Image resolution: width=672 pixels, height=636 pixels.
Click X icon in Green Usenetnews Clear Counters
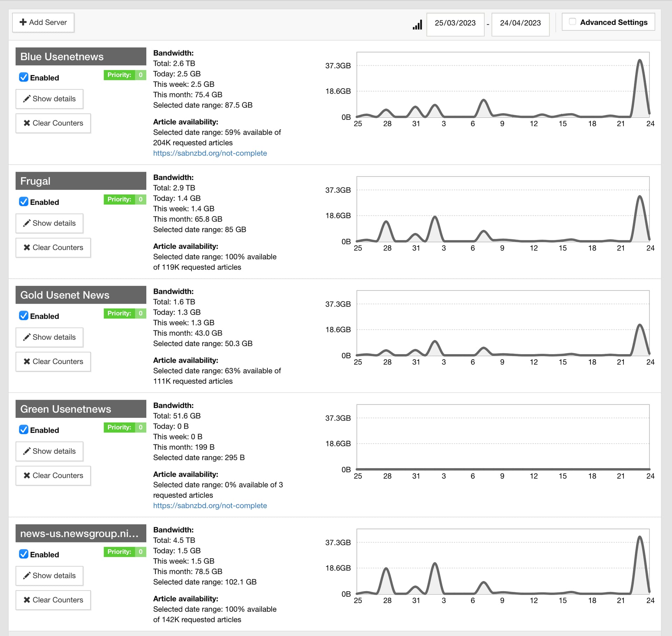click(x=27, y=475)
